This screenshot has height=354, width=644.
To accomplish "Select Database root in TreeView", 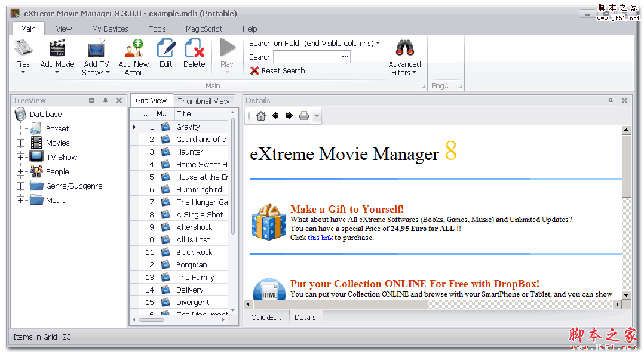I will [45, 115].
